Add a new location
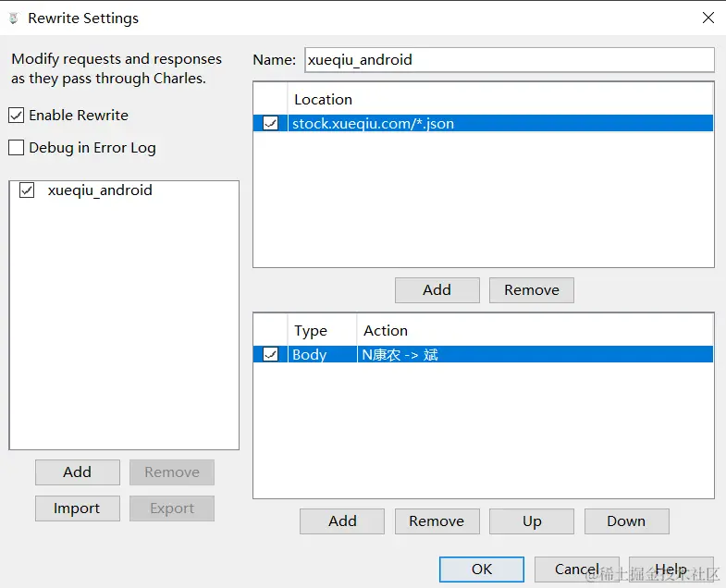Viewport: 726px width, 588px height. pos(437,290)
